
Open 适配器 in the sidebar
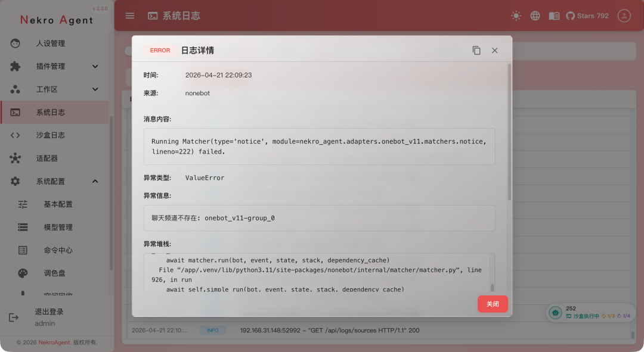(55, 158)
